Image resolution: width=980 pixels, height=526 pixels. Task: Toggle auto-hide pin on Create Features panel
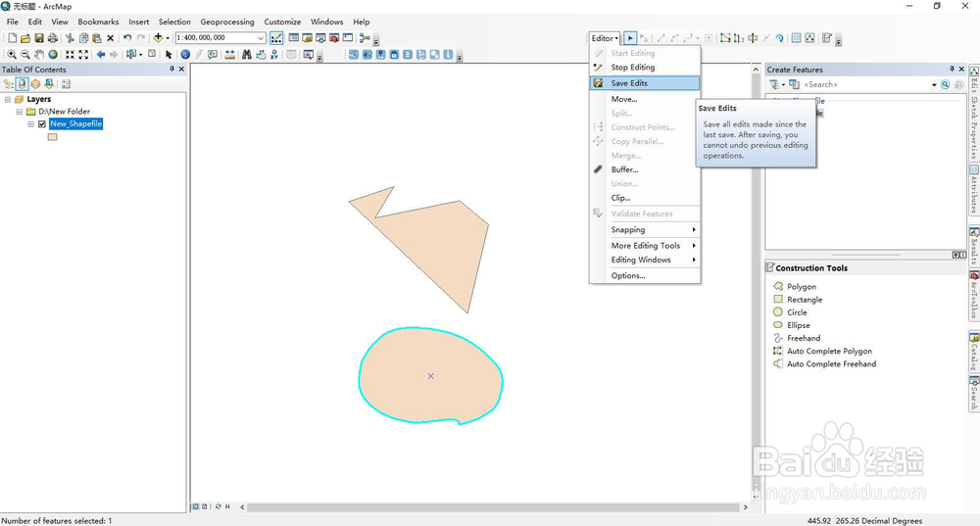952,70
